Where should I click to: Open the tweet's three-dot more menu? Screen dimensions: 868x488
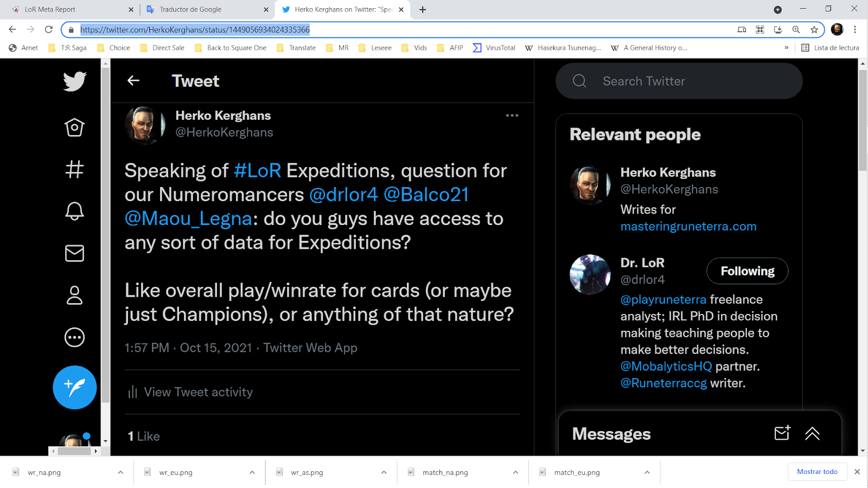tap(512, 115)
